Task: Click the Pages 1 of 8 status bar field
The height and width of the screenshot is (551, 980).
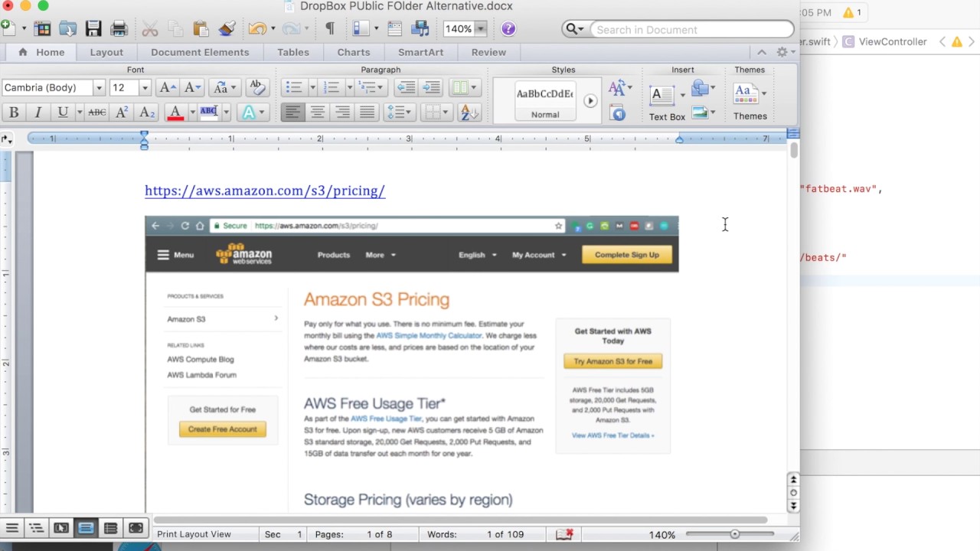Action: coord(353,534)
